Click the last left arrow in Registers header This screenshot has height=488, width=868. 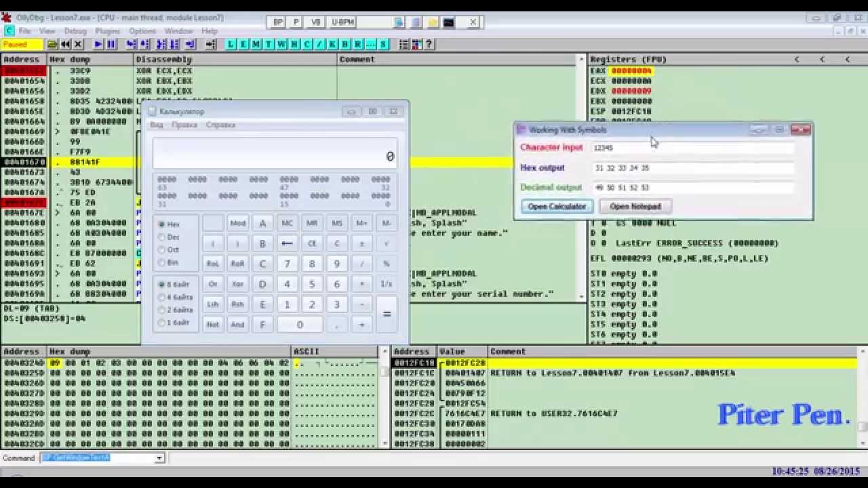tap(848, 60)
